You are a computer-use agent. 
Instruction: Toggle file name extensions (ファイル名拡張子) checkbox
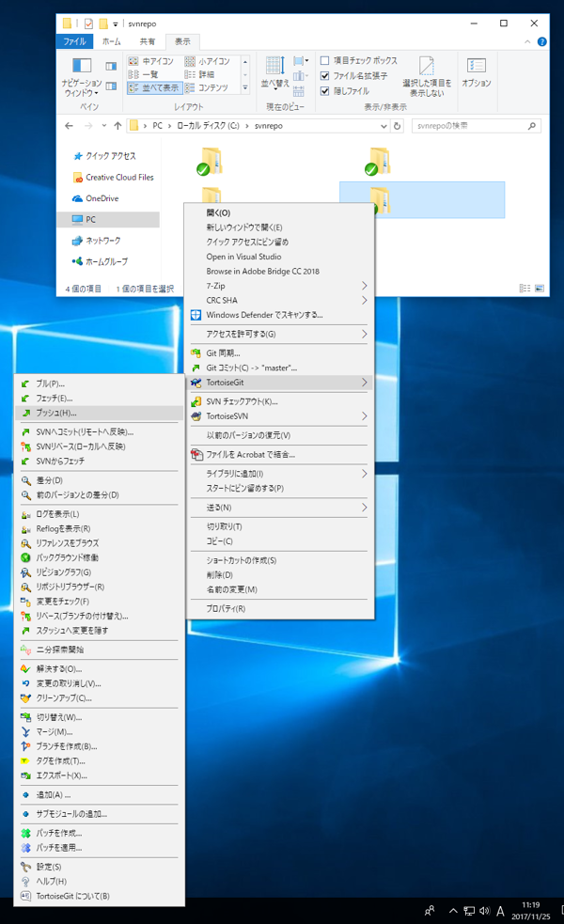(x=324, y=75)
